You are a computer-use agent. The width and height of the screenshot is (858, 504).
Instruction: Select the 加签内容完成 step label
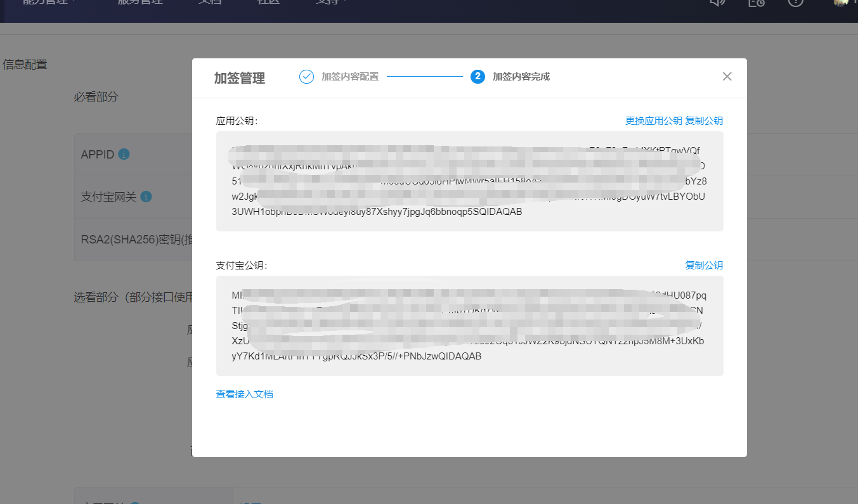pos(521,77)
